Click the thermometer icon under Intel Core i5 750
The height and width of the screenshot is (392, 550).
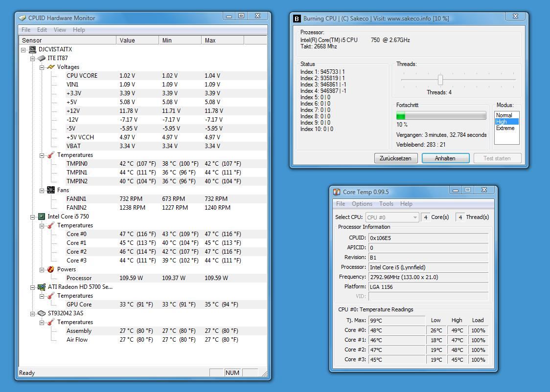coord(51,225)
